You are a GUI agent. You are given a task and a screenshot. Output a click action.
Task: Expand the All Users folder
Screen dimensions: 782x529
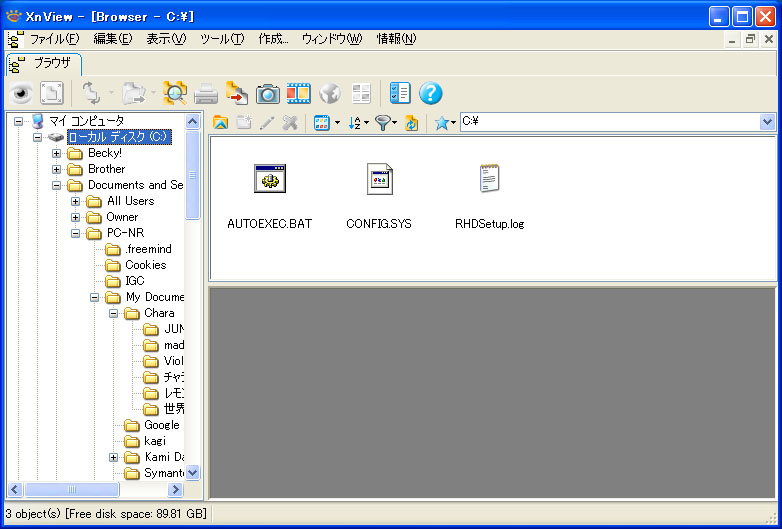[75, 201]
